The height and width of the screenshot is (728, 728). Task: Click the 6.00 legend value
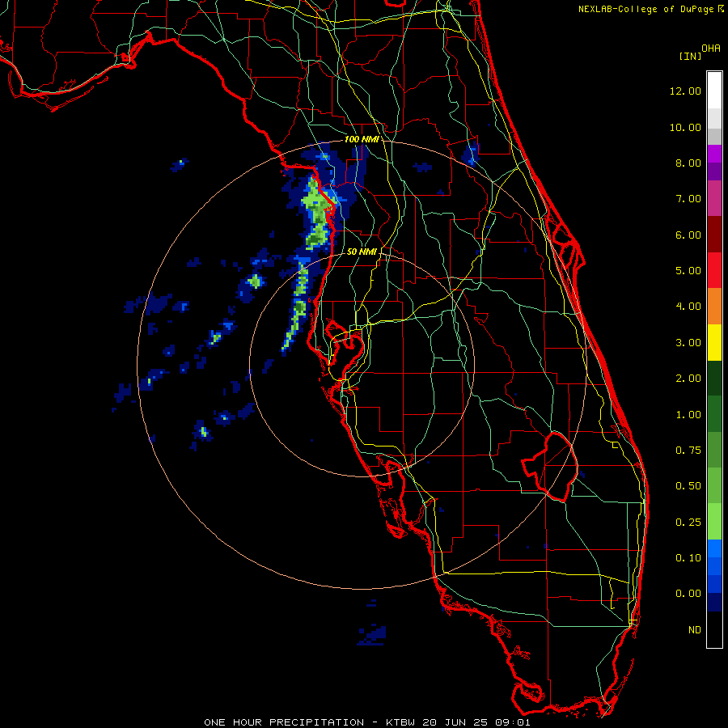click(688, 235)
